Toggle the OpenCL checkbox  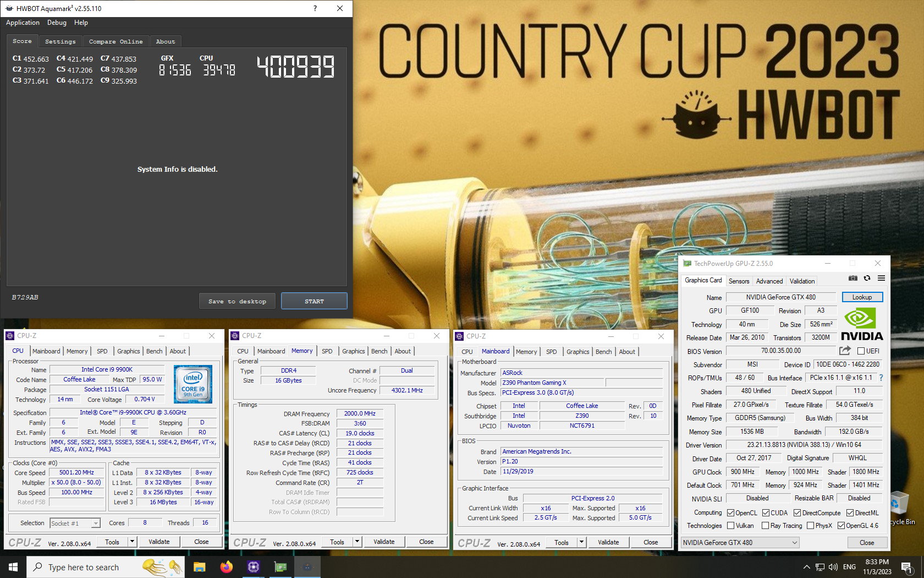(x=730, y=512)
